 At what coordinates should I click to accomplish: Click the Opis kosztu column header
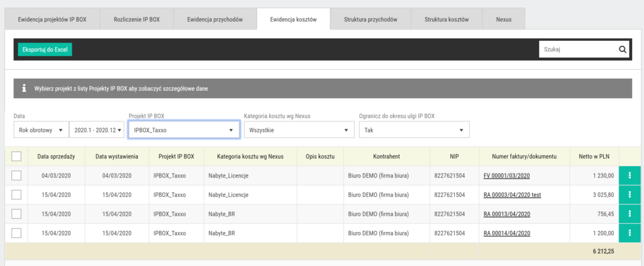[x=320, y=157]
